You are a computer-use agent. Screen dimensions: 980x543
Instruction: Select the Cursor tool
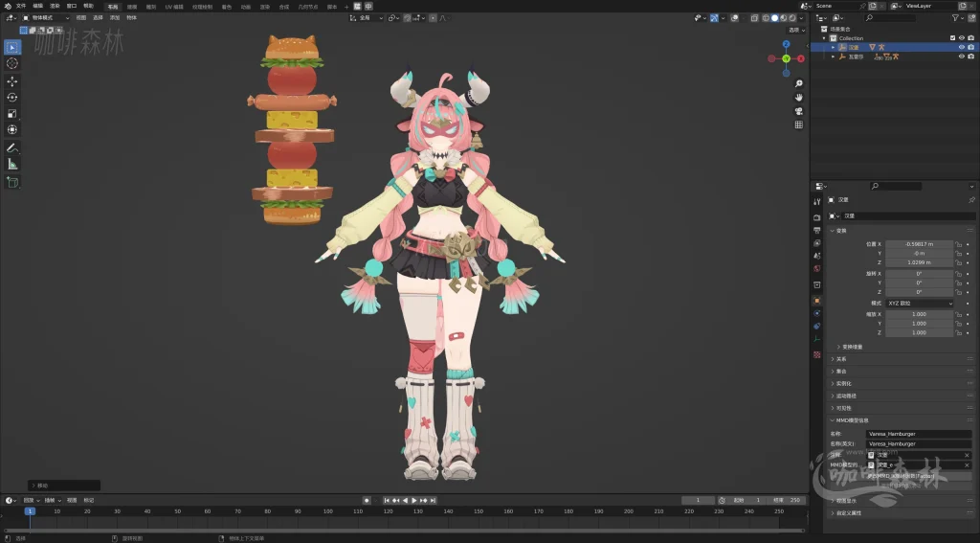tap(11, 63)
